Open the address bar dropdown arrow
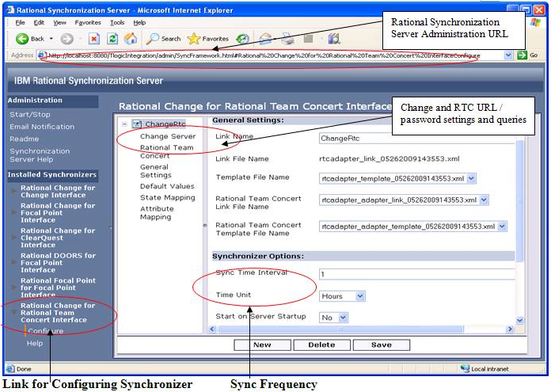The image size is (551, 392). (508, 55)
